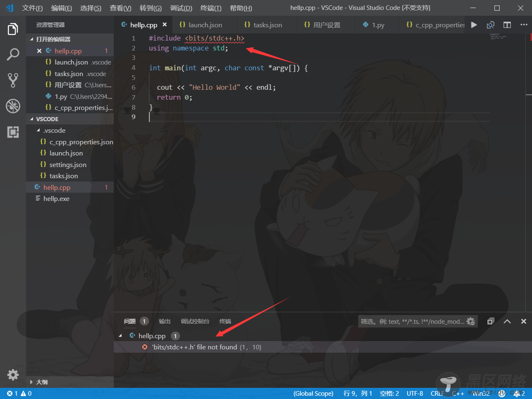Collapse hellp.cpp group in problems panel
This screenshot has height=399, width=532.
pyautogui.click(x=120, y=336)
